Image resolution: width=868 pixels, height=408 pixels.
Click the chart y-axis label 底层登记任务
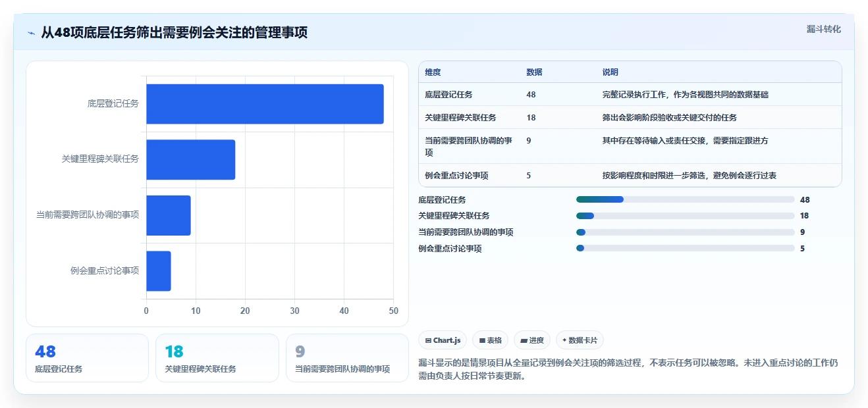coord(113,104)
